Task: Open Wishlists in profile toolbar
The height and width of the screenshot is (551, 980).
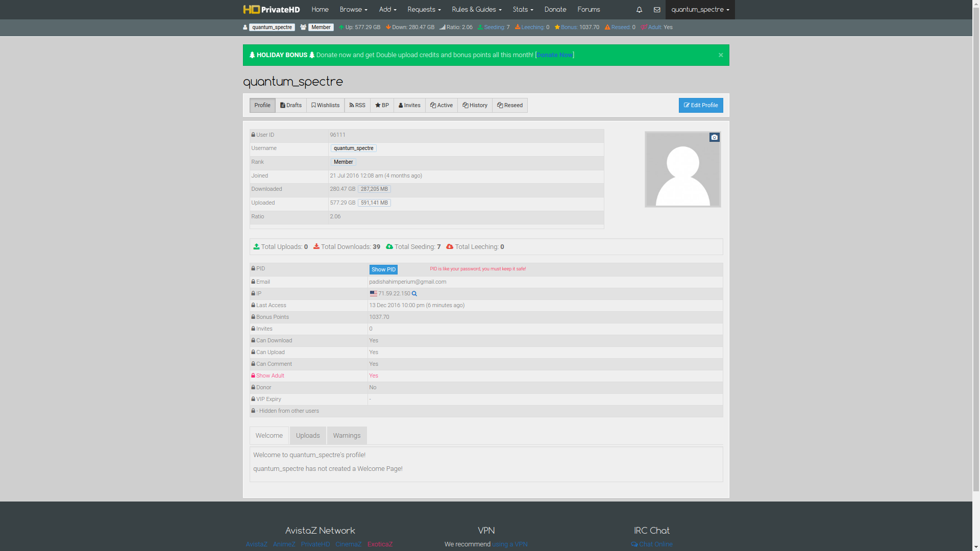Action: tap(325, 106)
